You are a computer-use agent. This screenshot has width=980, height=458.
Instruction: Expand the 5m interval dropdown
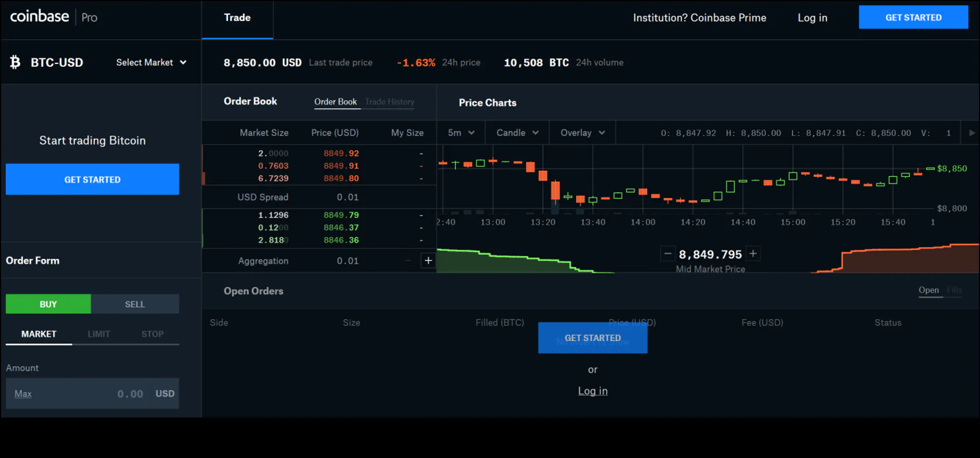pos(461,133)
